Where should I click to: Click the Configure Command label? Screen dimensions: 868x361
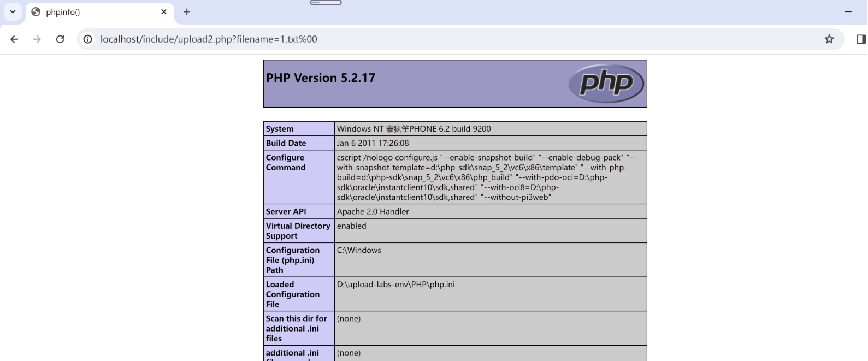click(286, 163)
